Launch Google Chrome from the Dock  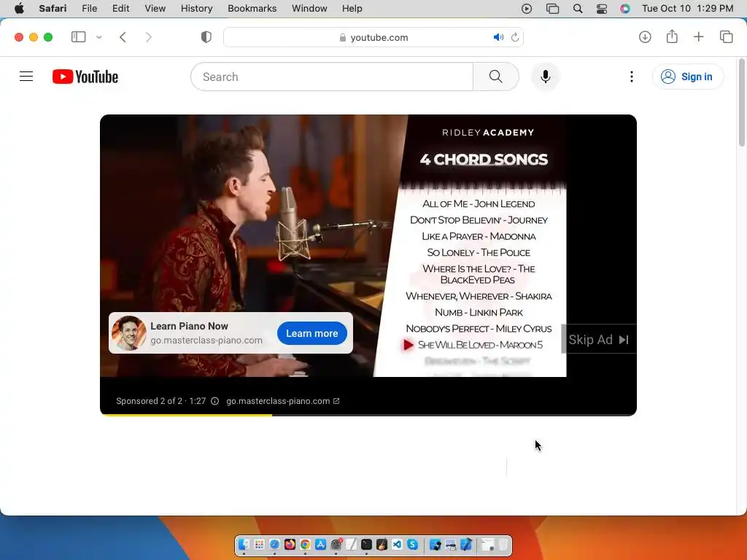(x=305, y=544)
